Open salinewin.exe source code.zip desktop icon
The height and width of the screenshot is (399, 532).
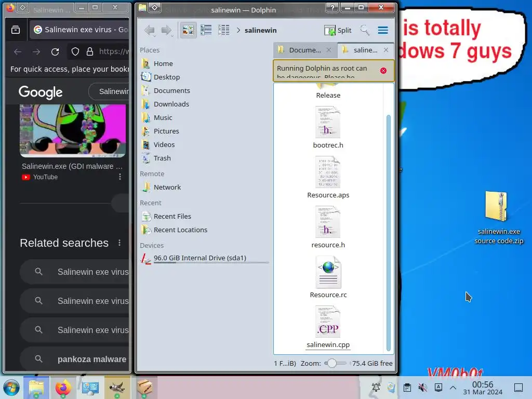tap(498, 217)
